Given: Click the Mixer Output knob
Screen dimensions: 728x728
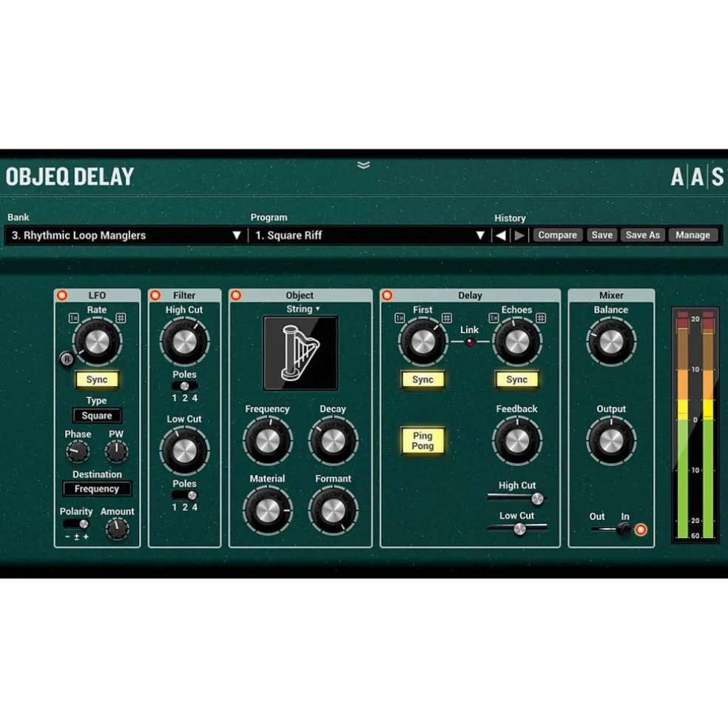Looking at the screenshot, I should tap(611, 441).
